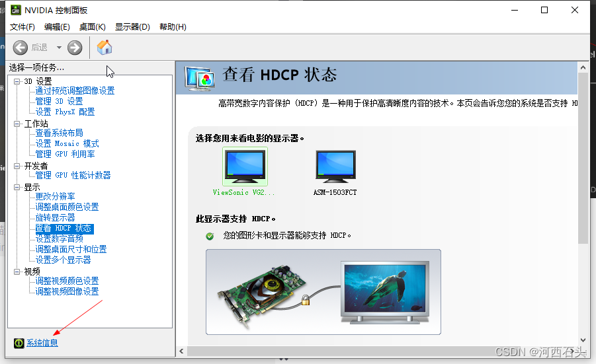This screenshot has width=596, height=364.
Task: Click the NVIDIA logo in title bar
Action: 15,10
